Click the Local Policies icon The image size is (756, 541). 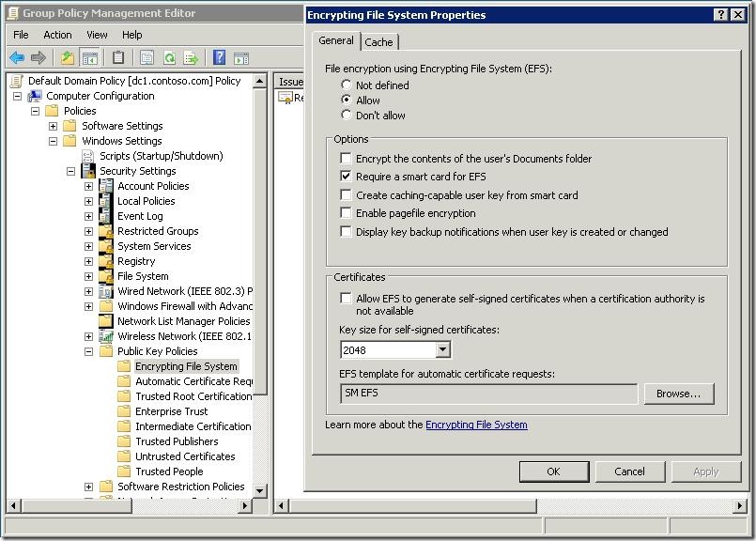[x=106, y=201]
